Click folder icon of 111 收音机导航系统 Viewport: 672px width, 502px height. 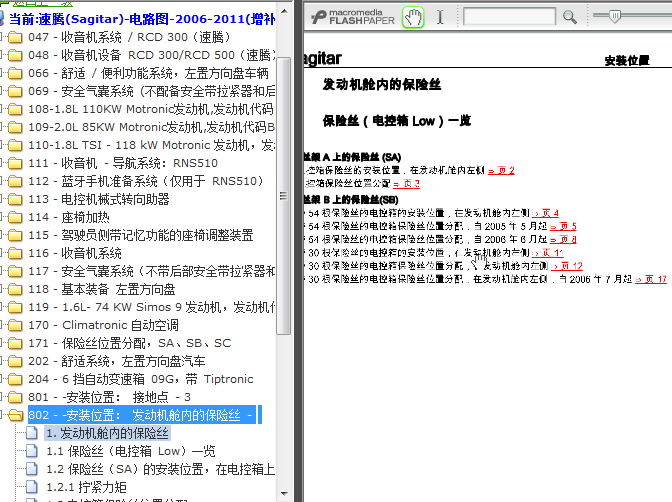pyautogui.click(x=15, y=164)
